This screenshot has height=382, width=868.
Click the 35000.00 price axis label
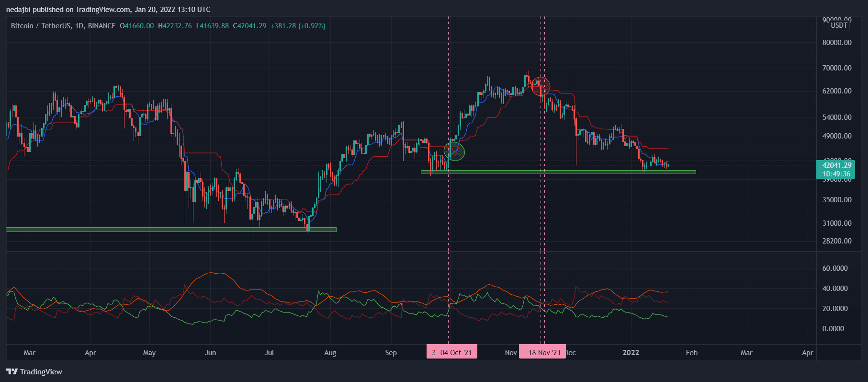pos(837,200)
